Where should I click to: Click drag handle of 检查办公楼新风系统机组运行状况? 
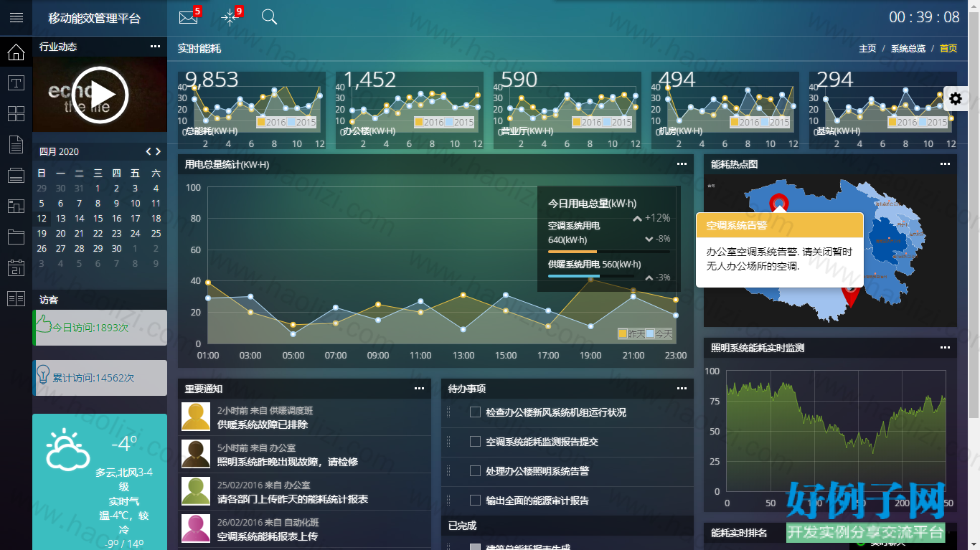point(450,412)
